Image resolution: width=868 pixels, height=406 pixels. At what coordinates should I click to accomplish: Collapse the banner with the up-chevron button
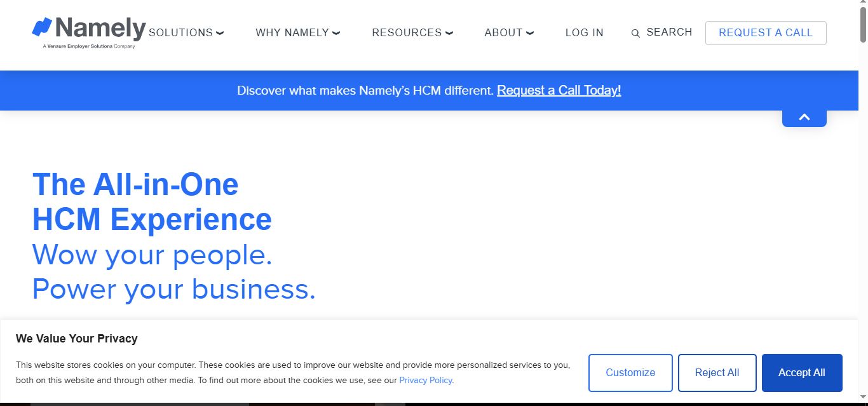coord(804,118)
